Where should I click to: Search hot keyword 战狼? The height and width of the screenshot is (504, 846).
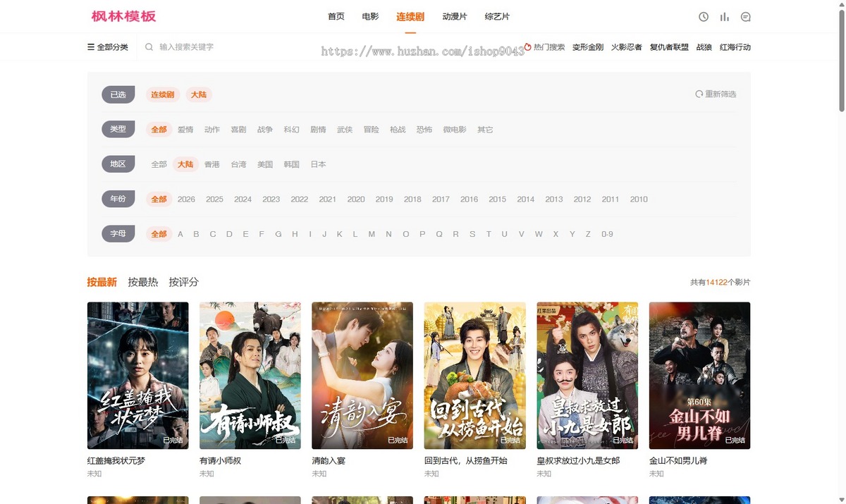[x=704, y=47]
